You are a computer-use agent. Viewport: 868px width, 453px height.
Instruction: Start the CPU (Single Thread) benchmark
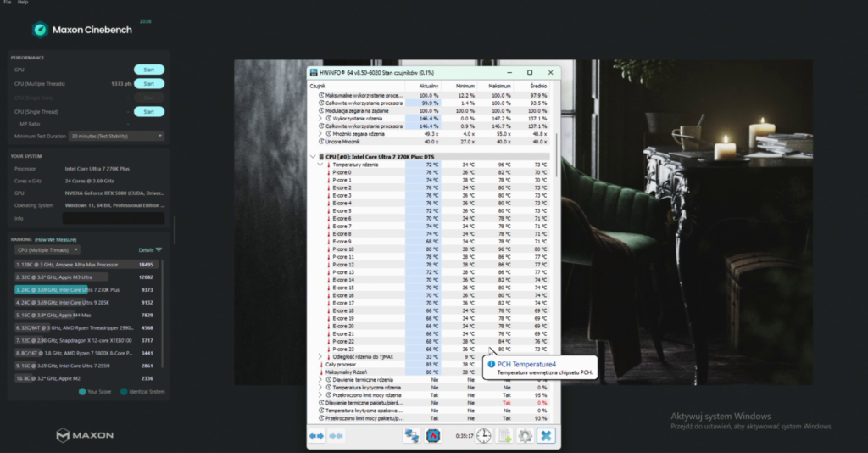[x=149, y=112]
